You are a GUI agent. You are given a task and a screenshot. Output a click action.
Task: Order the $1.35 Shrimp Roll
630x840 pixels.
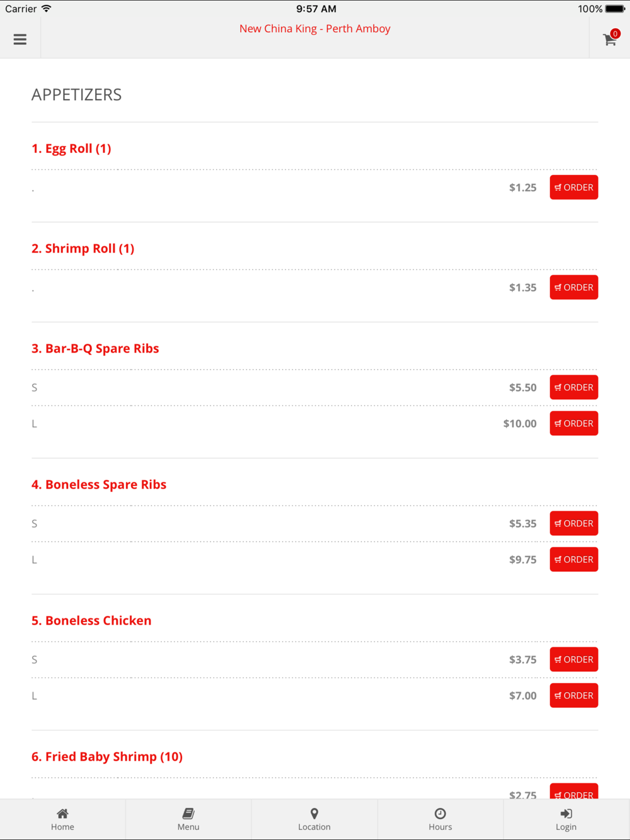click(x=574, y=287)
